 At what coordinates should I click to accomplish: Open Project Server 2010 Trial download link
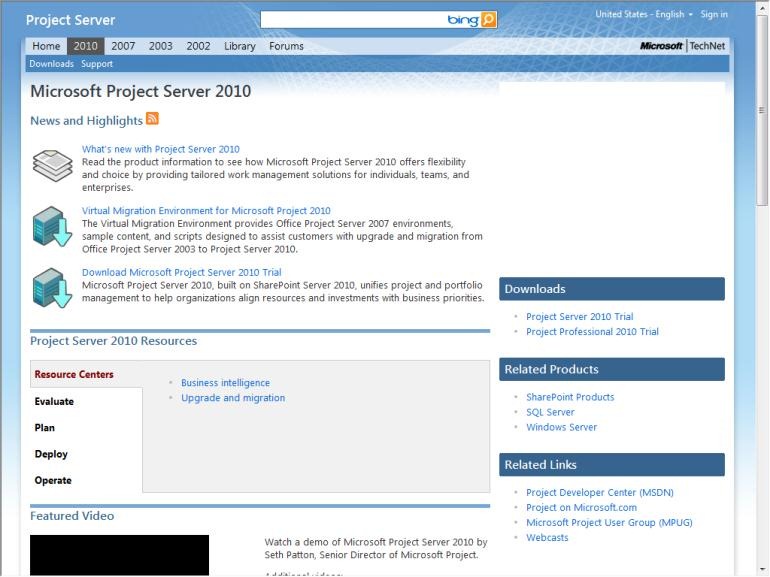click(579, 317)
